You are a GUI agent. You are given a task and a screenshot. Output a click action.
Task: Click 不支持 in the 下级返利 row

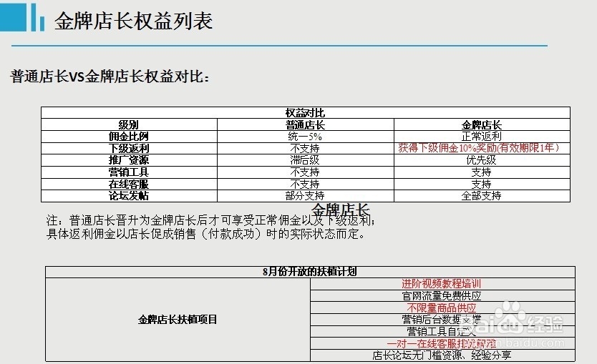306,148
